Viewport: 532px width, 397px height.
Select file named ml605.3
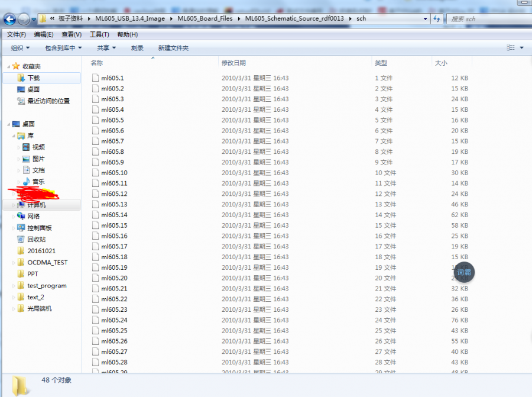pos(112,99)
